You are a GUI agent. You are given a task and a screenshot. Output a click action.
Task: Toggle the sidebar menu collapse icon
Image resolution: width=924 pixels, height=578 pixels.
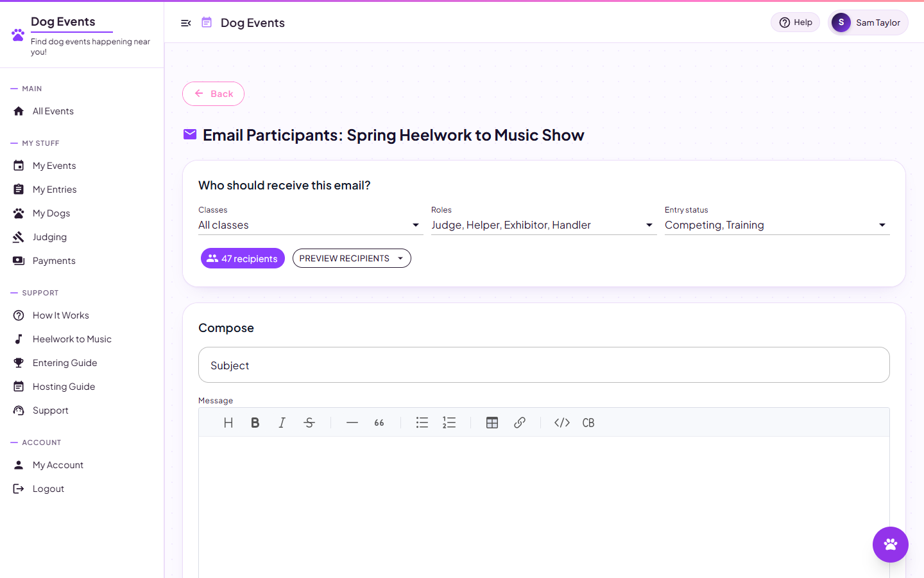(186, 23)
